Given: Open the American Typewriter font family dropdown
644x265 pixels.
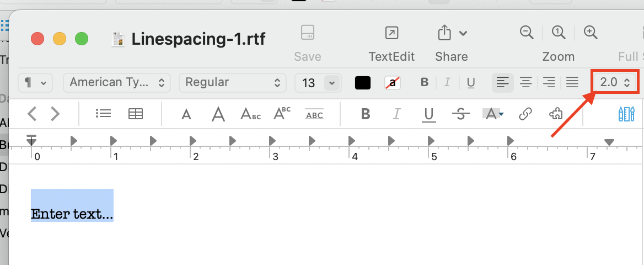Looking at the screenshot, I should pos(117,83).
